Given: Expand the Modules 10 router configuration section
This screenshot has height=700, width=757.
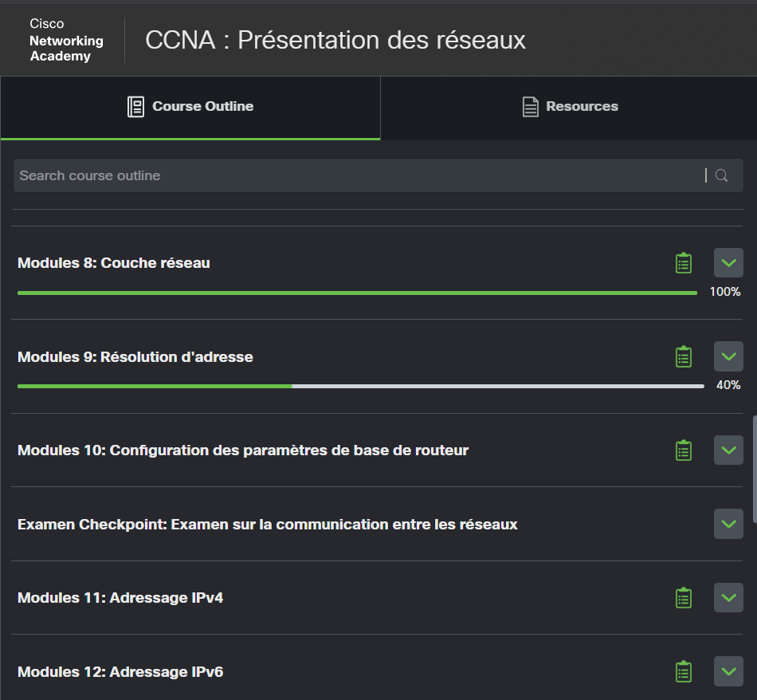Looking at the screenshot, I should [728, 450].
